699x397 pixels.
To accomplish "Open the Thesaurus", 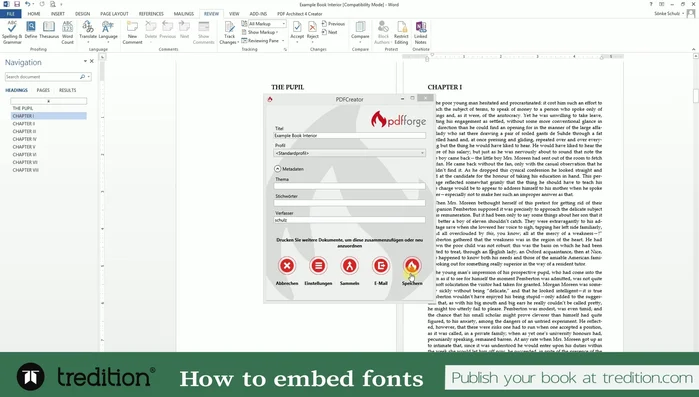I will 49,30.
